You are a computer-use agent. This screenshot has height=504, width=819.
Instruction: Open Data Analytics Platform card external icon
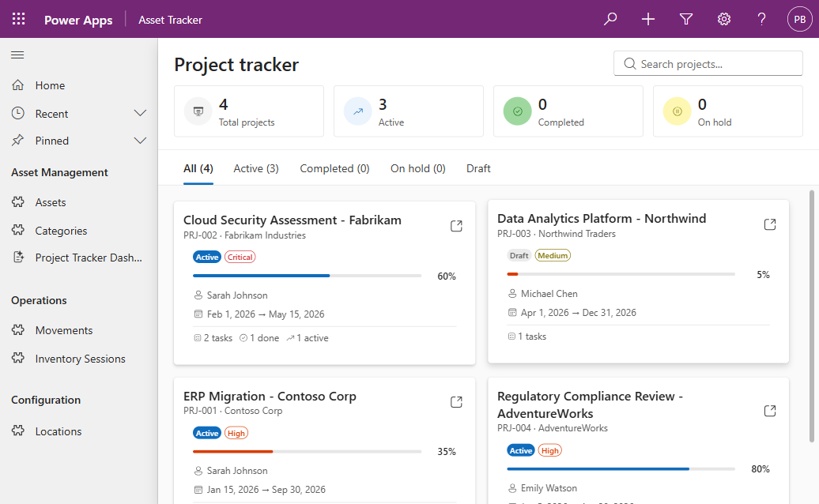click(x=770, y=224)
